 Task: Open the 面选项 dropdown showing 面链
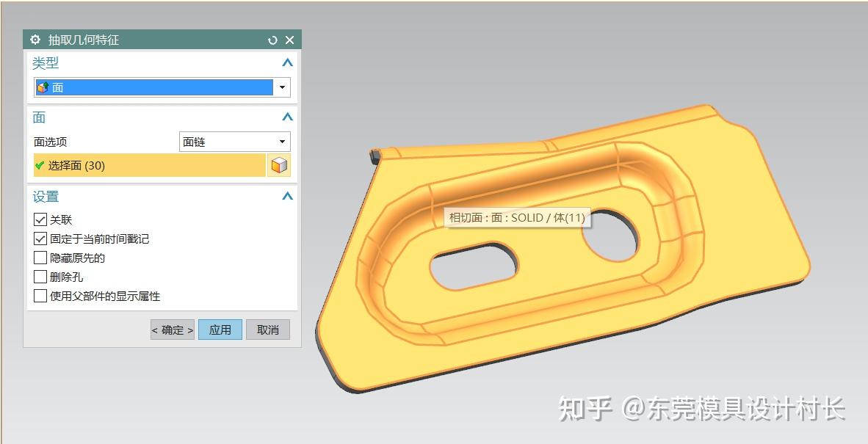click(x=281, y=141)
